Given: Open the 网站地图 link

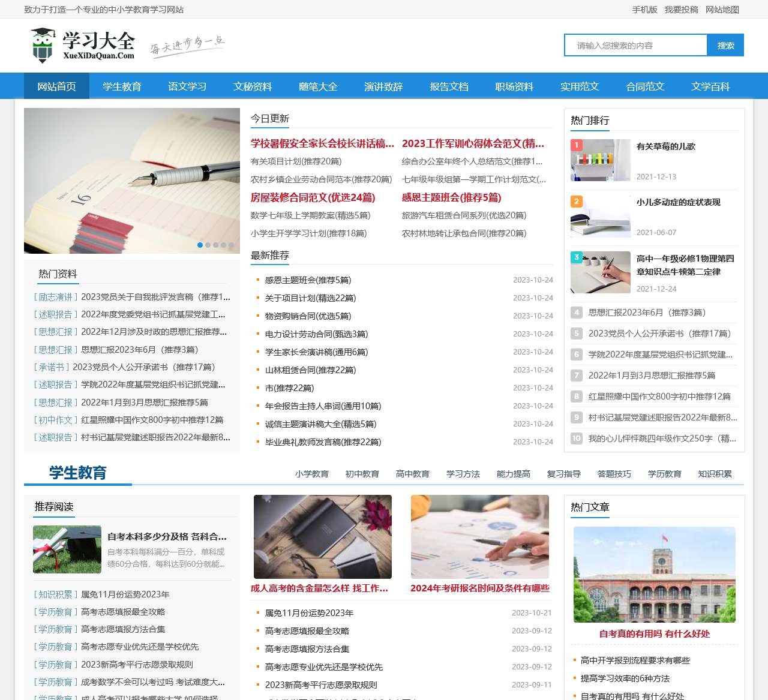Looking at the screenshot, I should pos(722,10).
